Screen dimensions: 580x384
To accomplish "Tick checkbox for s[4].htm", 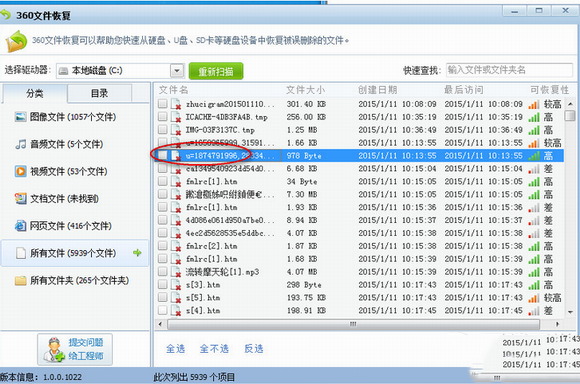I will pyautogui.click(x=162, y=310).
